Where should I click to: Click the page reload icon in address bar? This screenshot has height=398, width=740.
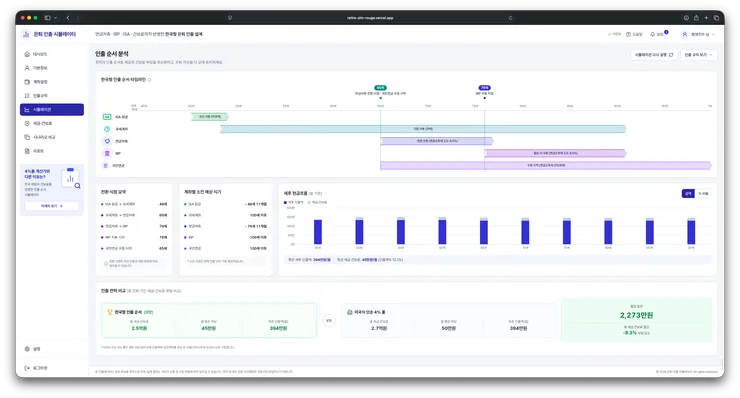click(x=510, y=18)
